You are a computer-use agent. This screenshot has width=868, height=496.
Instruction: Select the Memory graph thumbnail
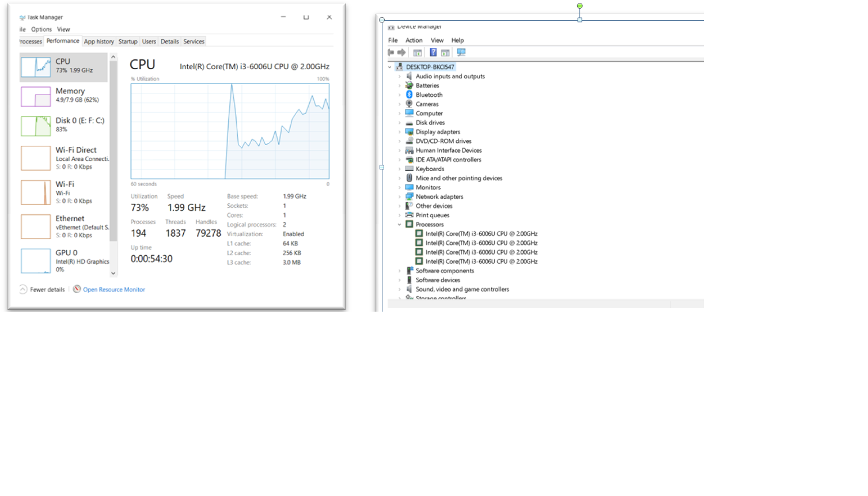point(36,97)
